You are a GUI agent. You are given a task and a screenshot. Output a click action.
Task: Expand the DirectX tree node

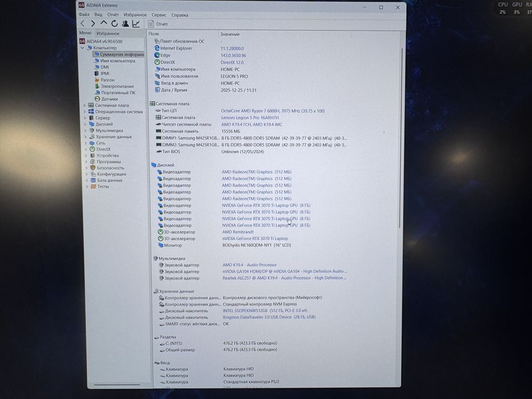point(86,149)
